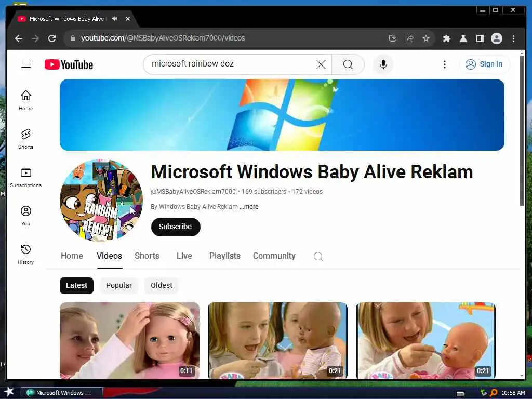Share this page via address bar icon
Screen dimensions: 532x399
[x=409, y=38]
